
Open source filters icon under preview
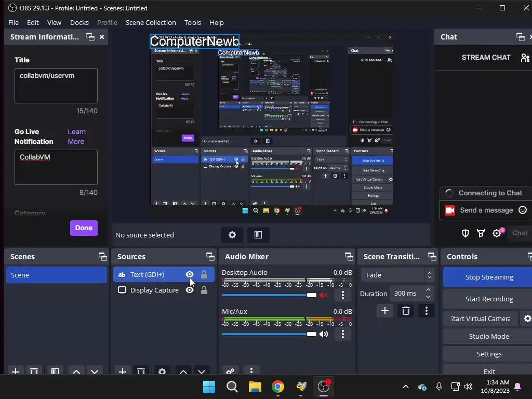(258, 235)
